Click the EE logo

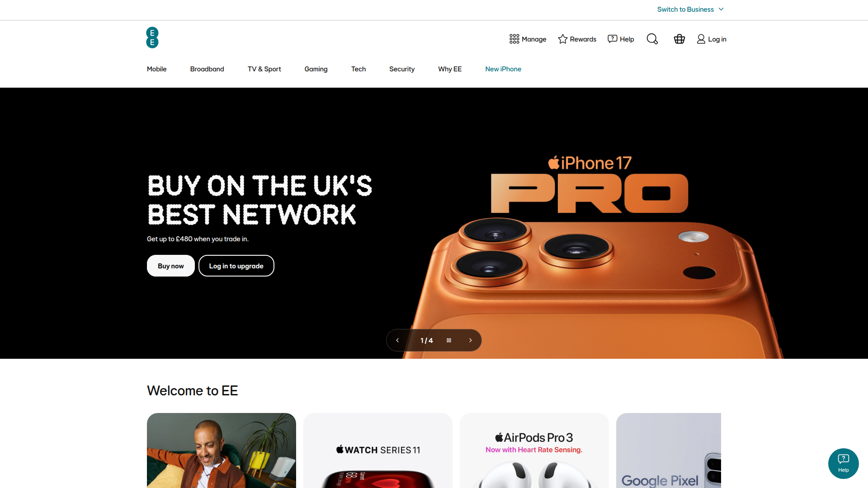(152, 38)
